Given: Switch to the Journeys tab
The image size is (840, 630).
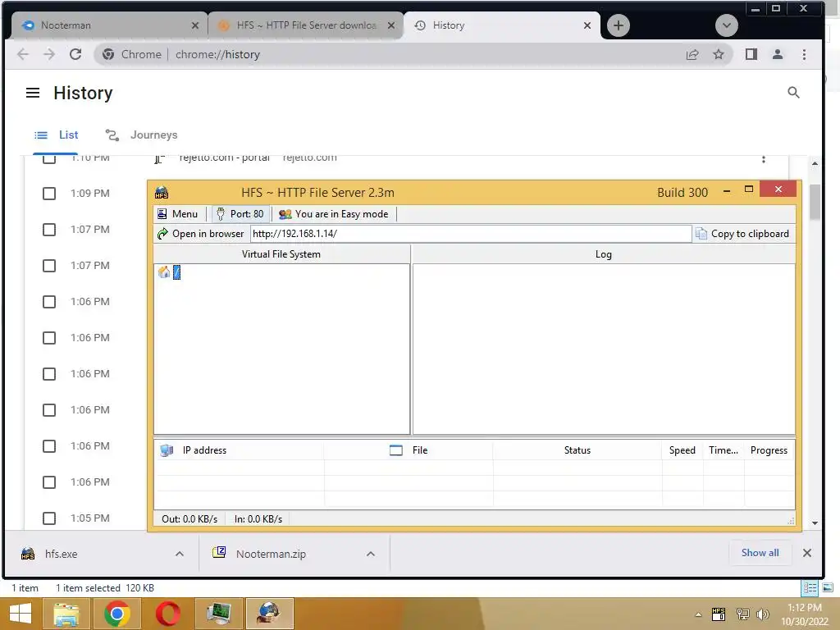Looking at the screenshot, I should 141,135.
